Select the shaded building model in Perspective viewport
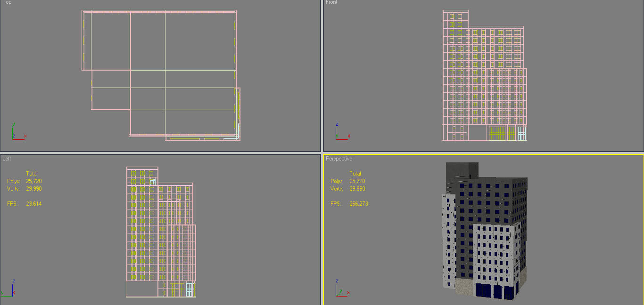The width and height of the screenshot is (644, 305). click(x=485, y=231)
